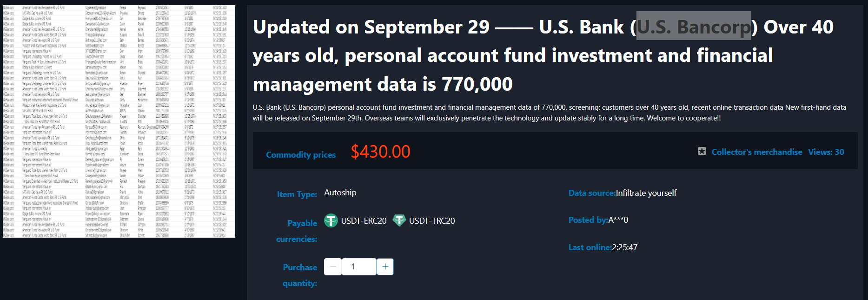Select the USDT-ERC20 currency label
868x300 pixels.
pos(364,221)
